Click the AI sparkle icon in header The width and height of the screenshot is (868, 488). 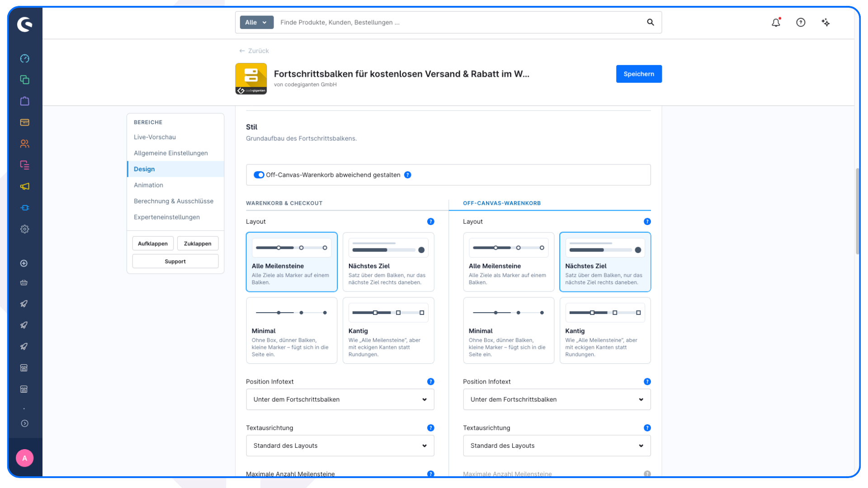(826, 23)
